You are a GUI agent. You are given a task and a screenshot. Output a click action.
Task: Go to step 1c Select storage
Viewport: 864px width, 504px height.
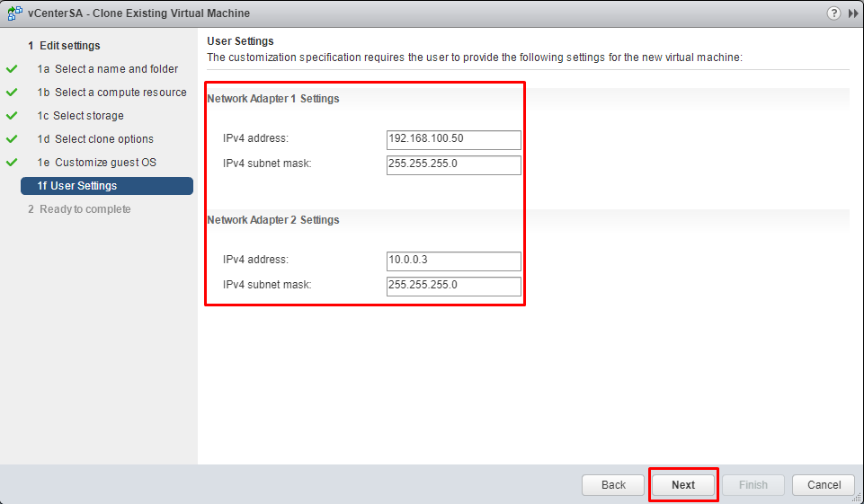pos(80,116)
